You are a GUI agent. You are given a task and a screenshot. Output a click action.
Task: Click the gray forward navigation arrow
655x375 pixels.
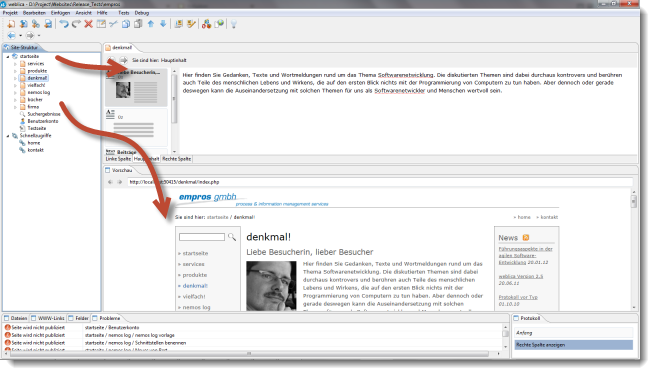click(x=30, y=35)
